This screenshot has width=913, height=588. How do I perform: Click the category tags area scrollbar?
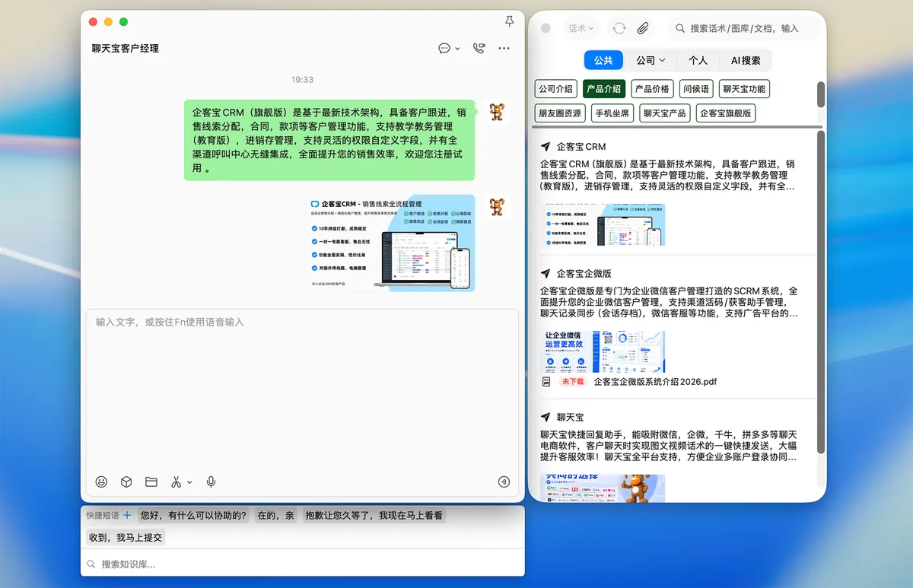coord(820,95)
